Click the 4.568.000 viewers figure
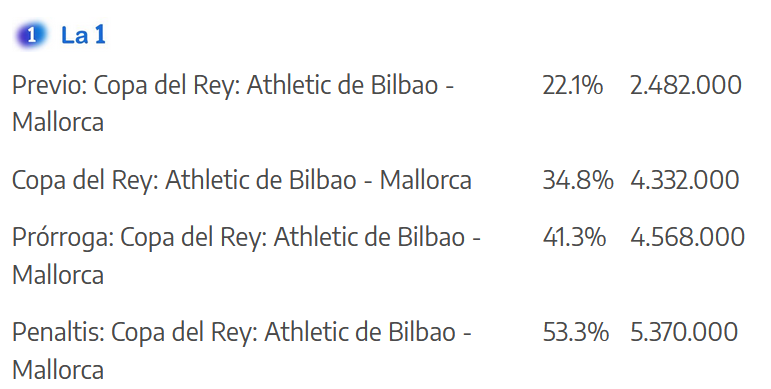 [687, 237]
